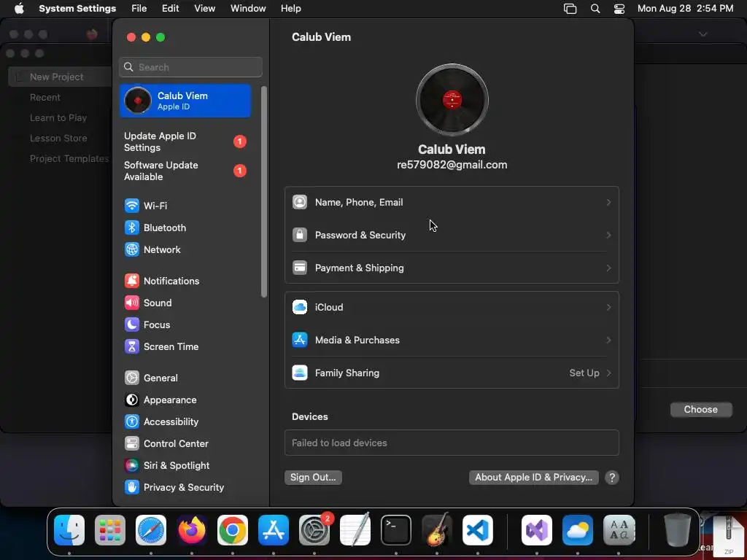747x560 pixels.
Task: Open Update Apple ID Settings item
Action: (185, 142)
